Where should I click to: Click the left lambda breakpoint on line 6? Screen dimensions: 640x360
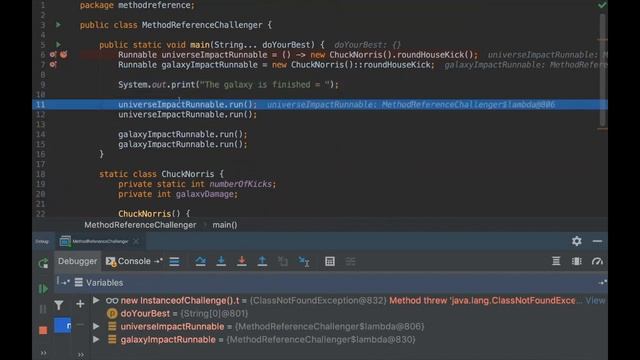(53, 54)
